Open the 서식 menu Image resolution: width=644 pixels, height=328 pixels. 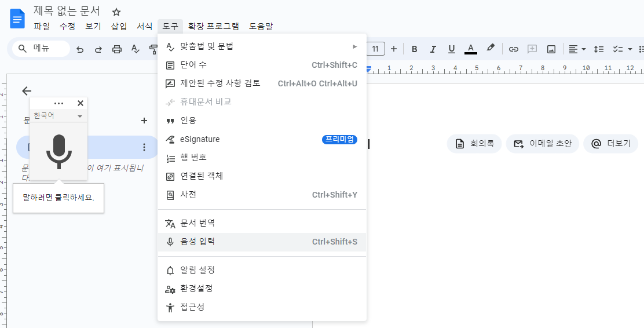[145, 26]
